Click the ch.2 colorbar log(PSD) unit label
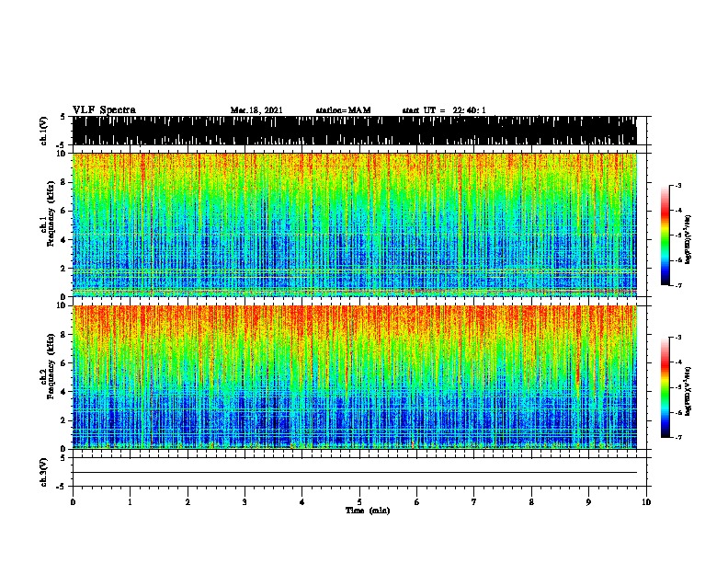 pos(688,391)
